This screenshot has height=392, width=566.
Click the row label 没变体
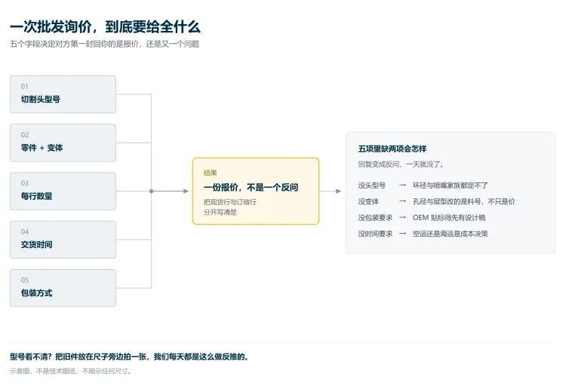(x=368, y=201)
